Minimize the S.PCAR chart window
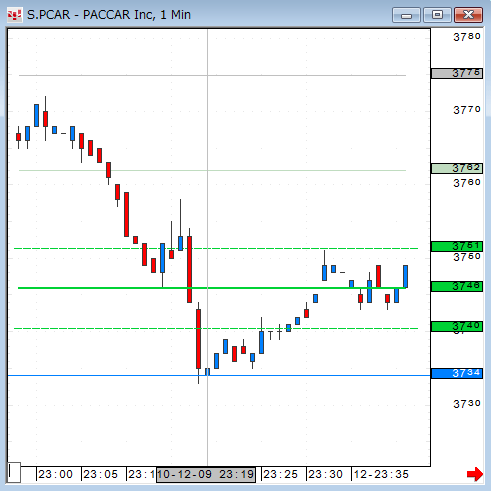The image size is (491, 491). (406, 15)
